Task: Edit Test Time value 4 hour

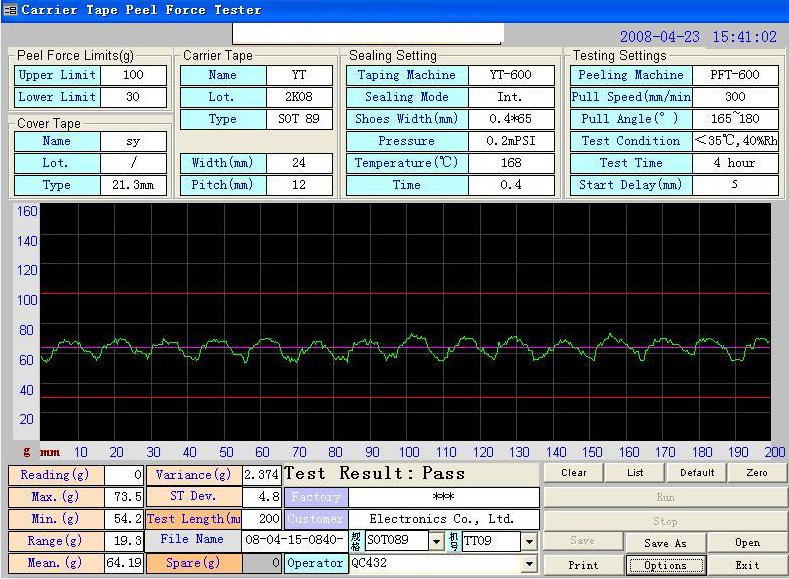Action: coord(735,163)
